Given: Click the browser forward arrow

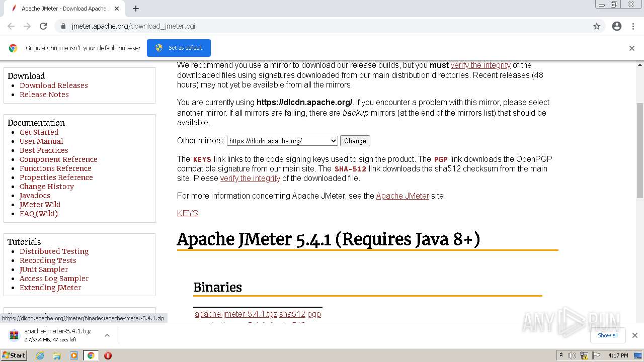Looking at the screenshot, I should 27,26.
